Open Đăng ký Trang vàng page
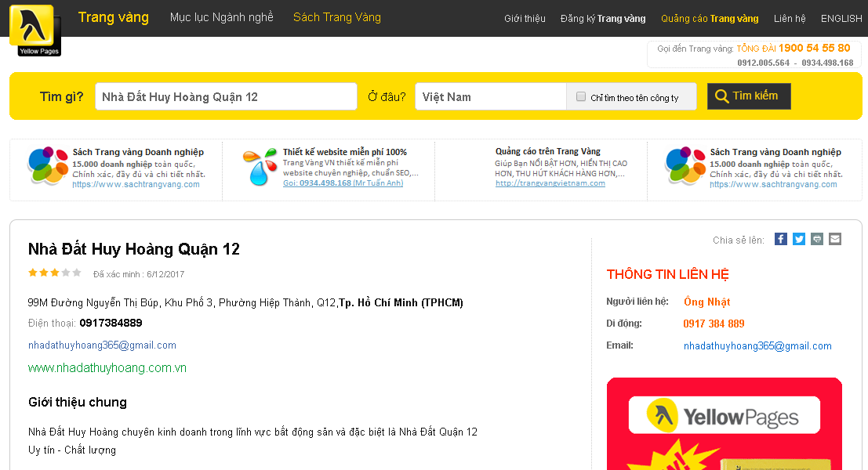868x470 pixels. [x=603, y=19]
